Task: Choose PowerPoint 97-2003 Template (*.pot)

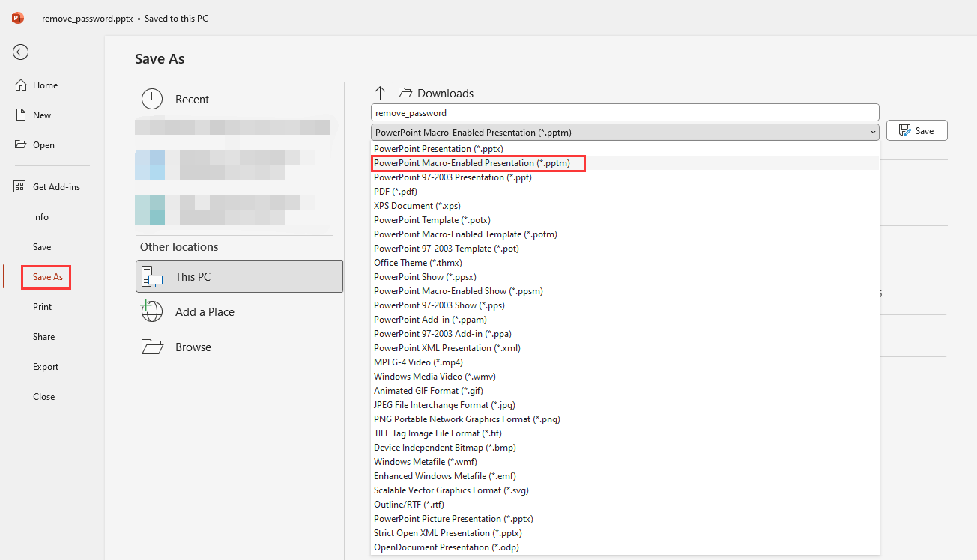Action: coord(625,249)
